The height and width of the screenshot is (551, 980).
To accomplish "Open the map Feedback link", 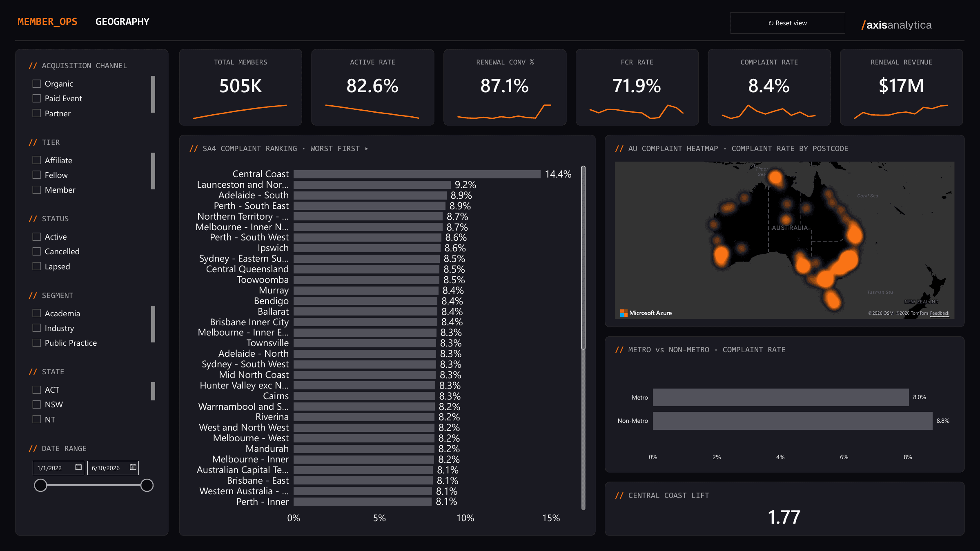I will click(x=940, y=313).
